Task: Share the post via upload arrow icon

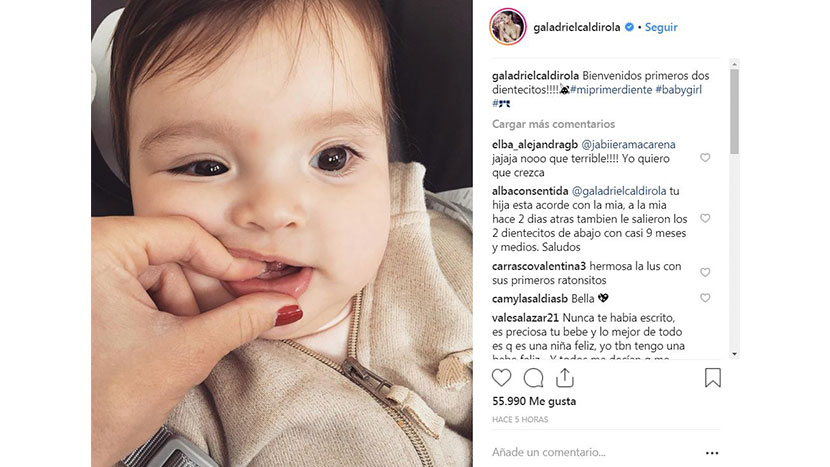Action: [565, 378]
